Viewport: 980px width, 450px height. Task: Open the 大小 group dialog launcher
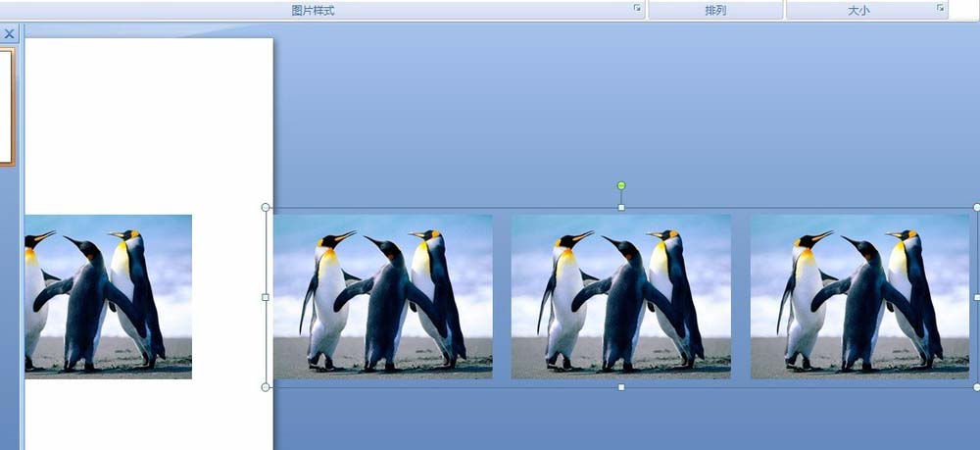940,8
